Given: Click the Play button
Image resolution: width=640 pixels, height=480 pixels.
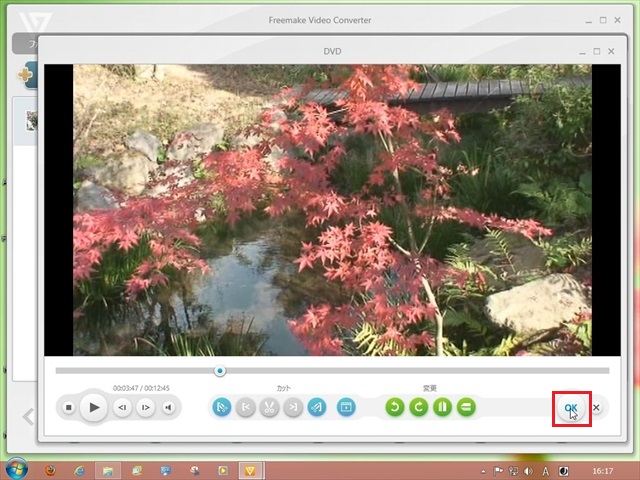Looking at the screenshot, I should tap(93, 407).
